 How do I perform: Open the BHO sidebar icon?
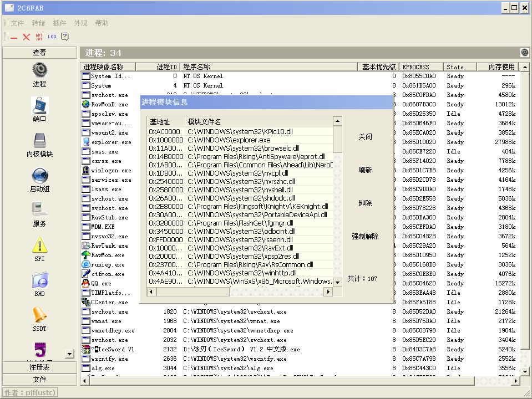click(39, 280)
